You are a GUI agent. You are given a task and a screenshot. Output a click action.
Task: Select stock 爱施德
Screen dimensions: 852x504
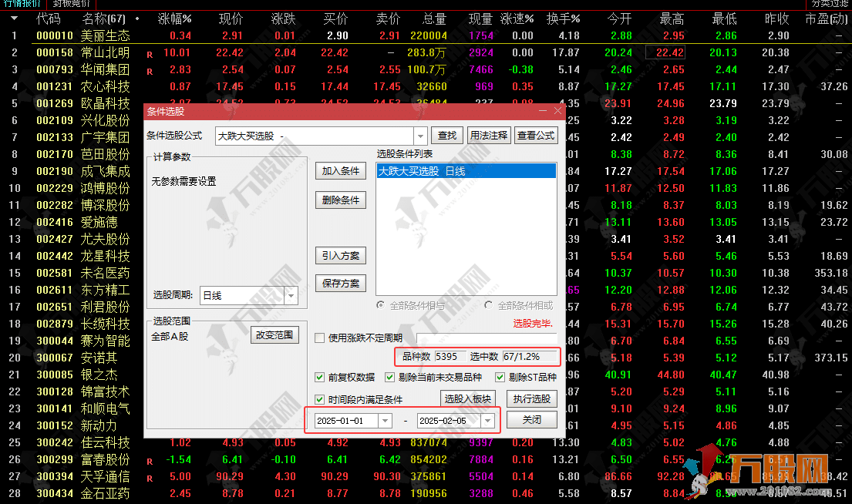pyautogui.click(x=99, y=222)
